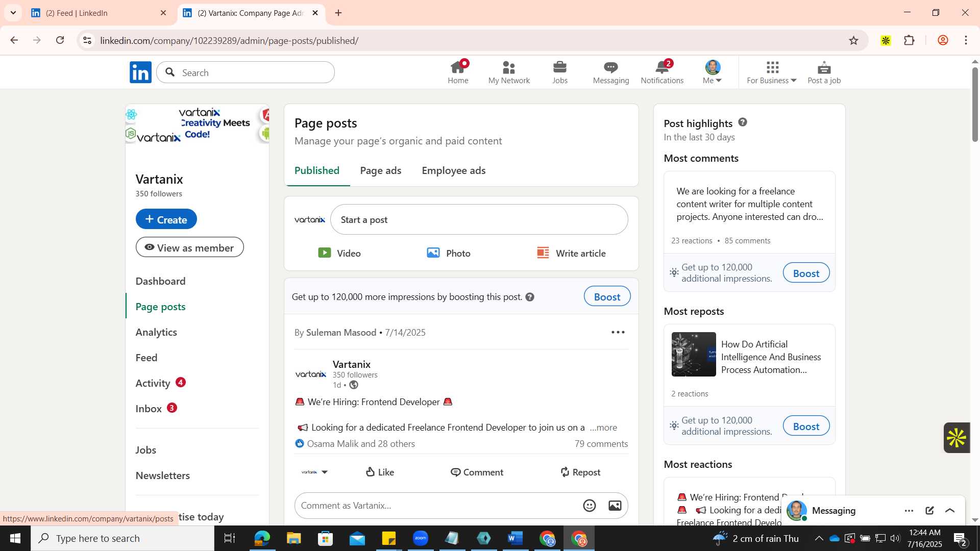Add image to comment
The height and width of the screenshot is (551, 980).
coord(615,506)
